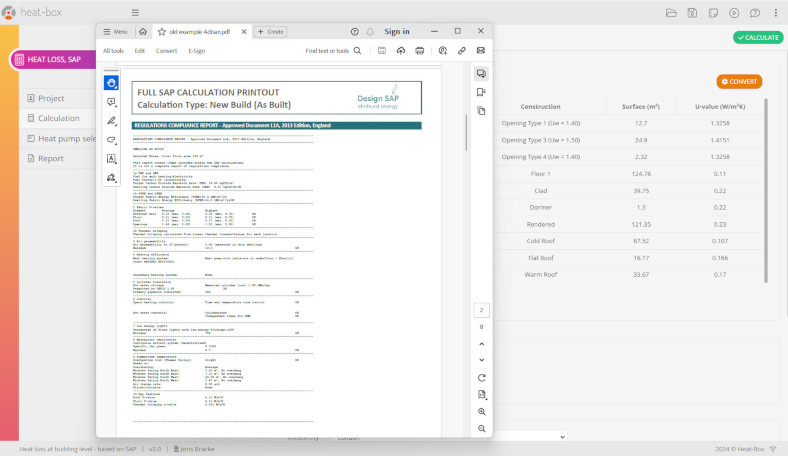Open folder icon in heat-box header
The width and height of the screenshot is (788, 456).
[671, 13]
